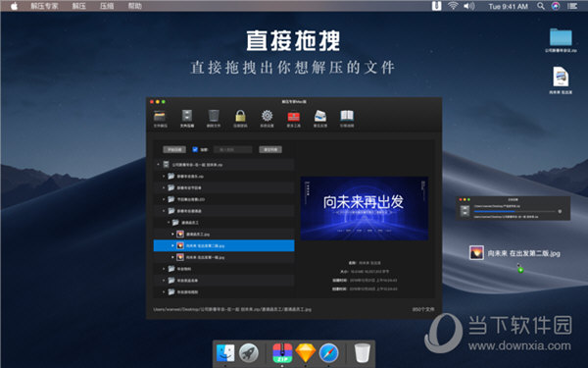
Task: Open the 解压 menu in menu bar
Action: coord(78,6)
